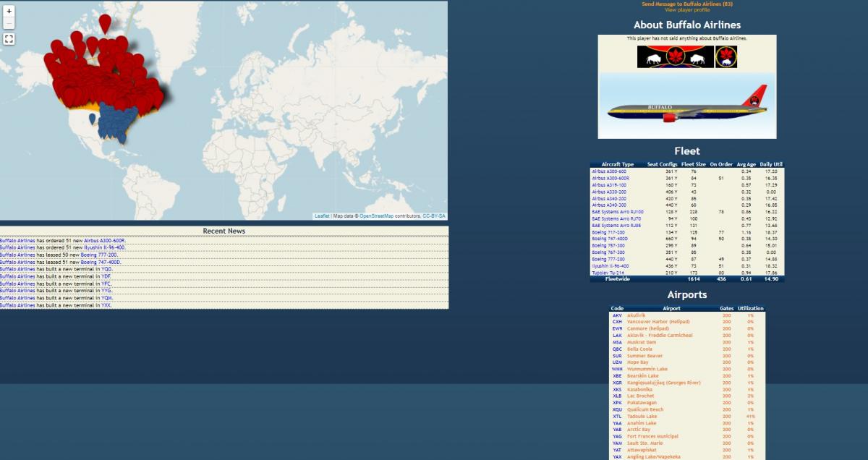Screen dimensions: 868x460
Task: Send a message to Buffalo Airlines
Action: coord(687,4)
